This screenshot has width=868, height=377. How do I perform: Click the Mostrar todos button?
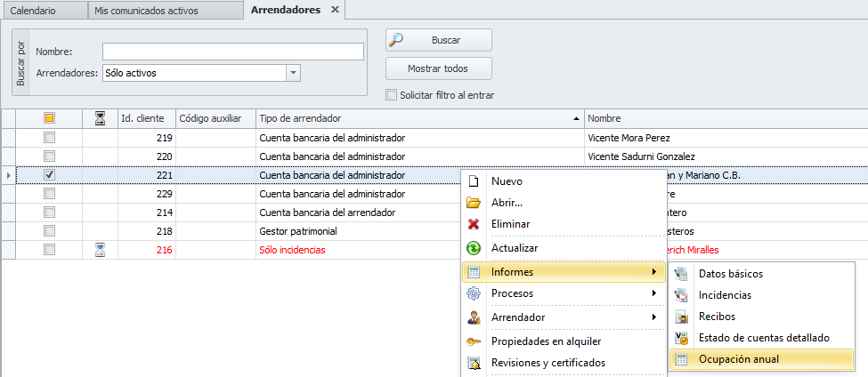438,68
